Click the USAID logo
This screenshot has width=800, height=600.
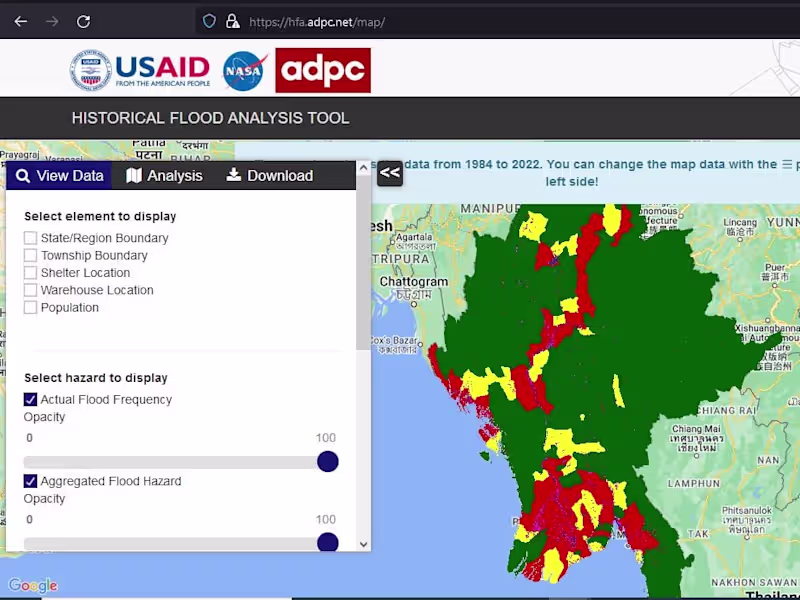140,70
